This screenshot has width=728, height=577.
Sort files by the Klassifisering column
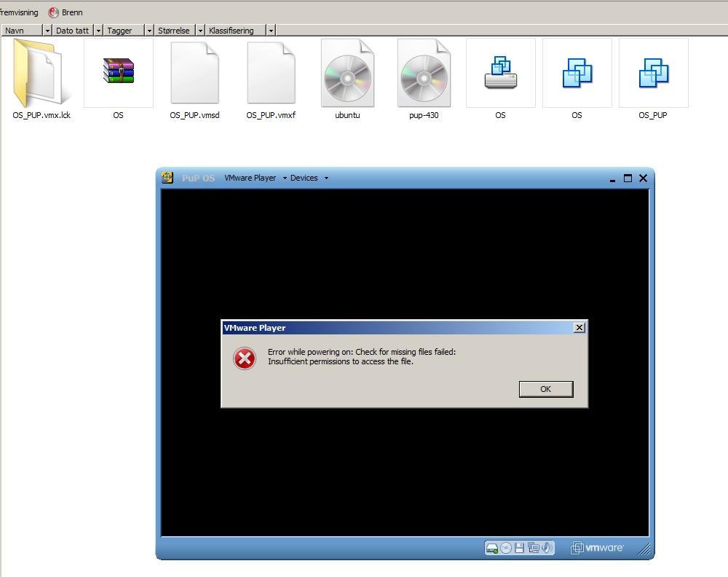(x=235, y=30)
